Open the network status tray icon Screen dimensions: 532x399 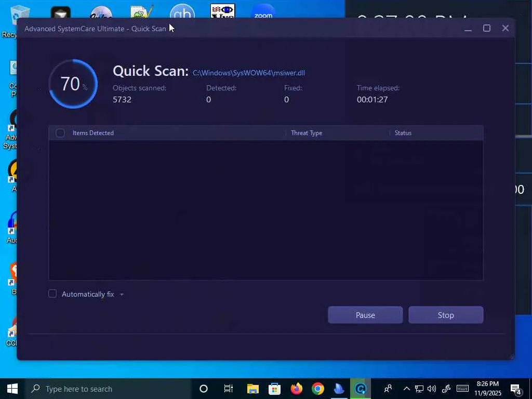tap(419, 389)
